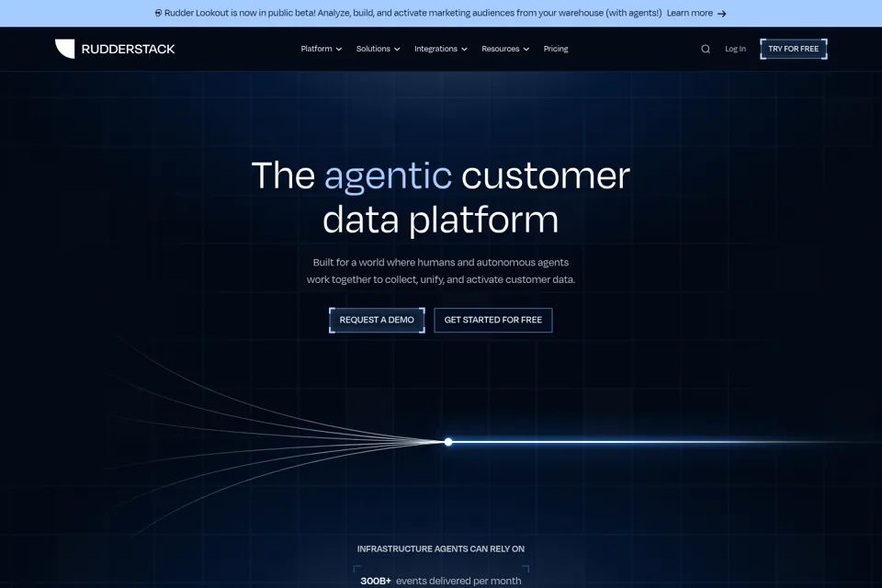Open the search icon in header
Image resolution: width=882 pixels, height=588 pixels.
click(x=706, y=49)
